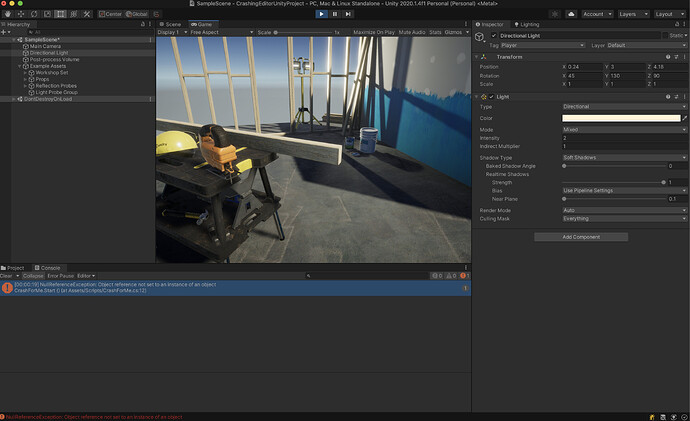Toggle console warning messages filter
This screenshot has width=690, height=421.
point(451,276)
